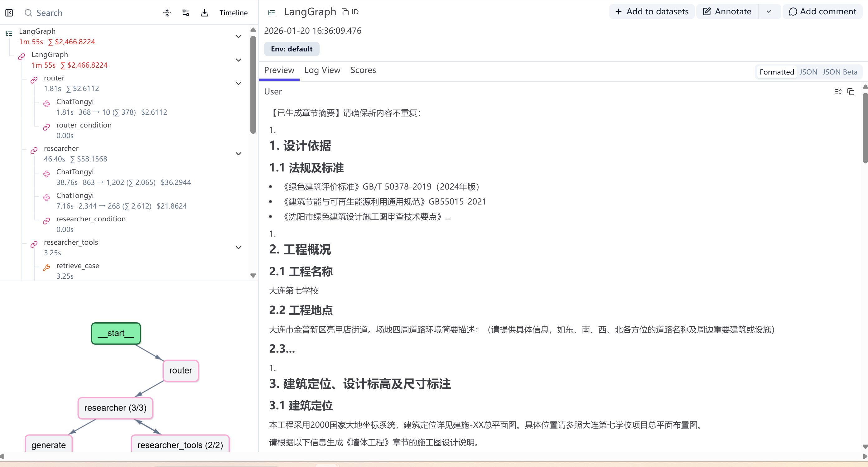Collapse the researcher tree node
This screenshot has width=868, height=467.
coord(238,154)
